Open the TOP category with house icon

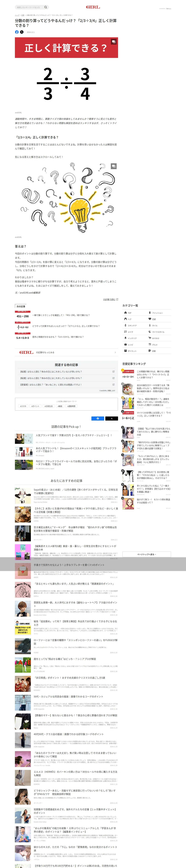[134, 313]
